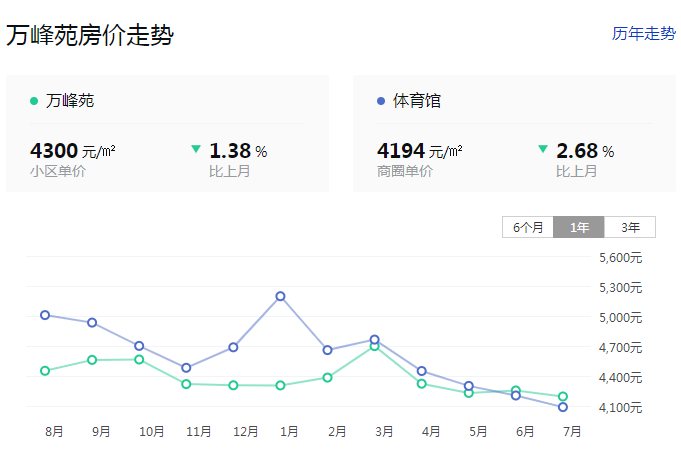Select the blue data point for 8月
Image resolution: width=681 pixels, height=458 pixels.
pyautogui.click(x=45, y=315)
